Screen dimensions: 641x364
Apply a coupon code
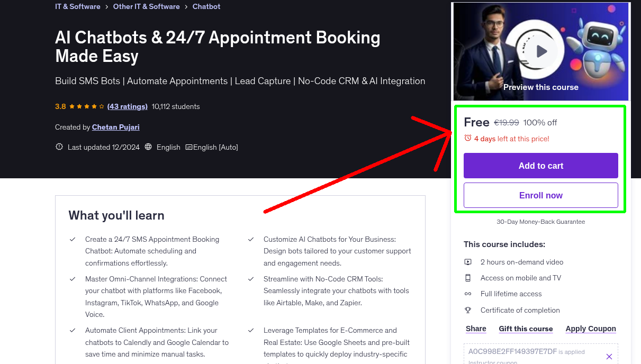[x=591, y=329]
